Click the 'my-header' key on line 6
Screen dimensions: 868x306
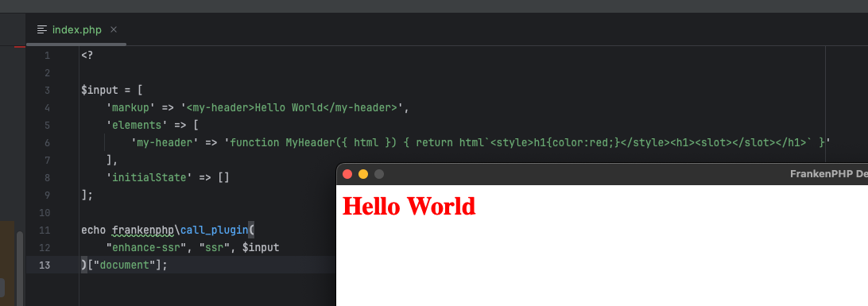click(x=165, y=143)
